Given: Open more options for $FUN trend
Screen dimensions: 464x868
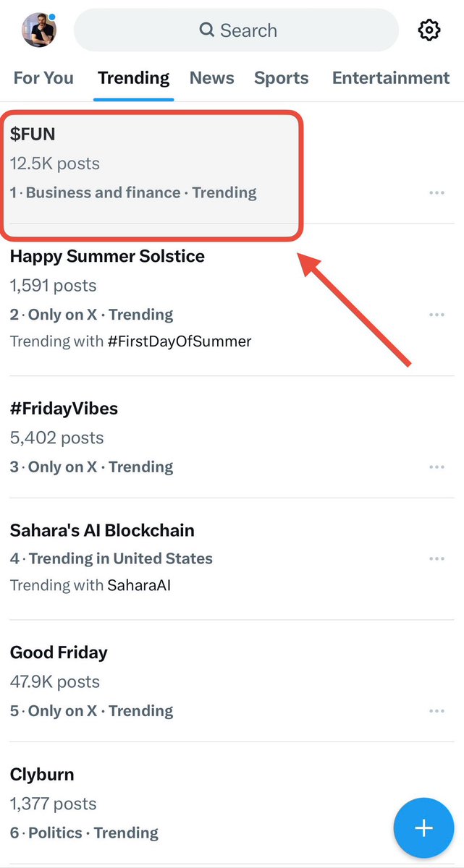Looking at the screenshot, I should pos(436,193).
